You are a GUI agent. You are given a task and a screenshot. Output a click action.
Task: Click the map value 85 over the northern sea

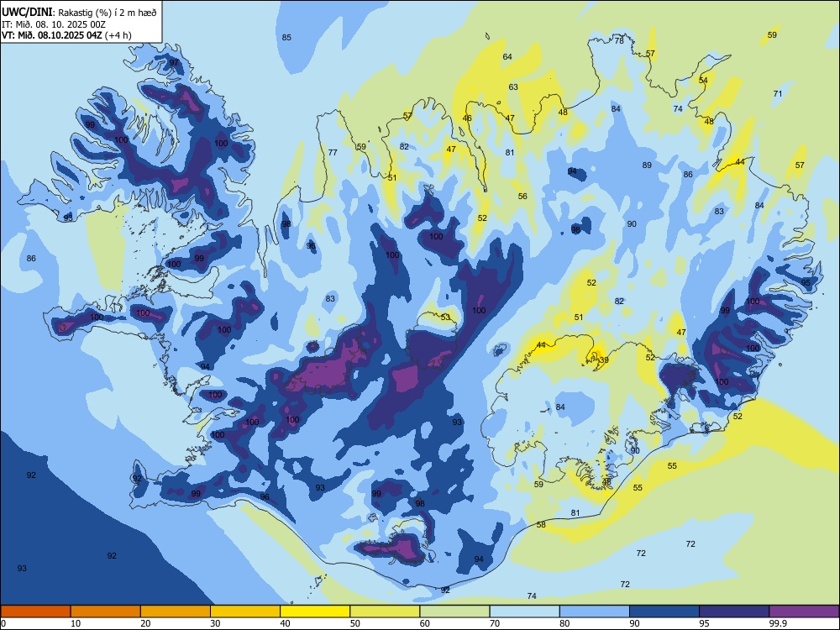(286, 38)
